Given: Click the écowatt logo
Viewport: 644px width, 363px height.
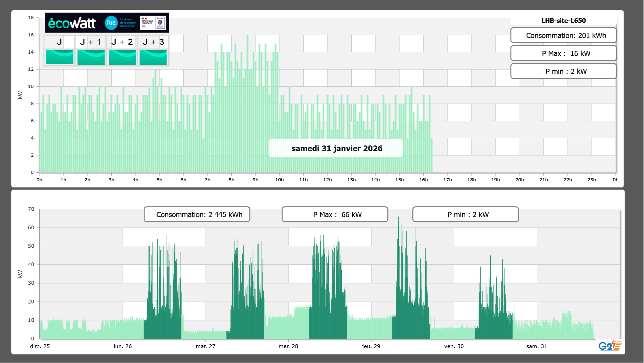Looking at the screenshot, I should [x=72, y=23].
